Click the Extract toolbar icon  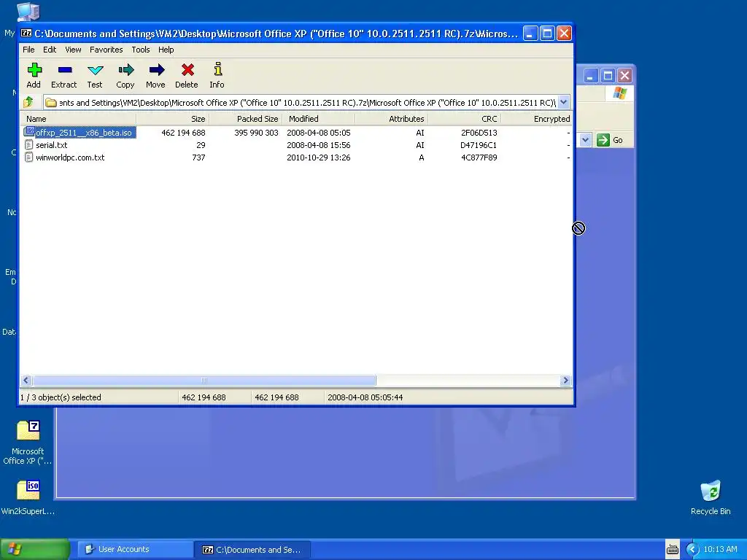coord(64,71)
